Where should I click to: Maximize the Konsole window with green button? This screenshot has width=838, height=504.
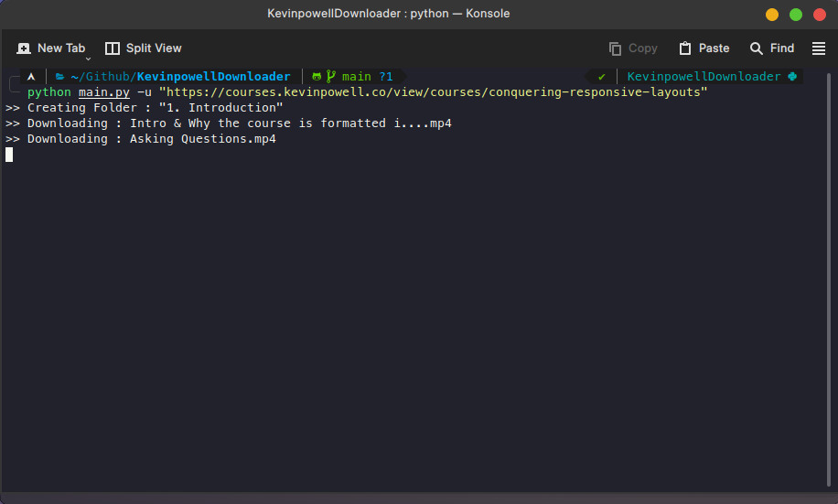point(796,15)
